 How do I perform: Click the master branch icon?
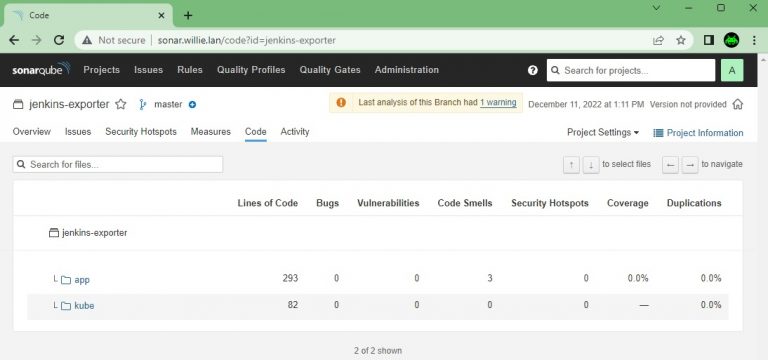143,104
